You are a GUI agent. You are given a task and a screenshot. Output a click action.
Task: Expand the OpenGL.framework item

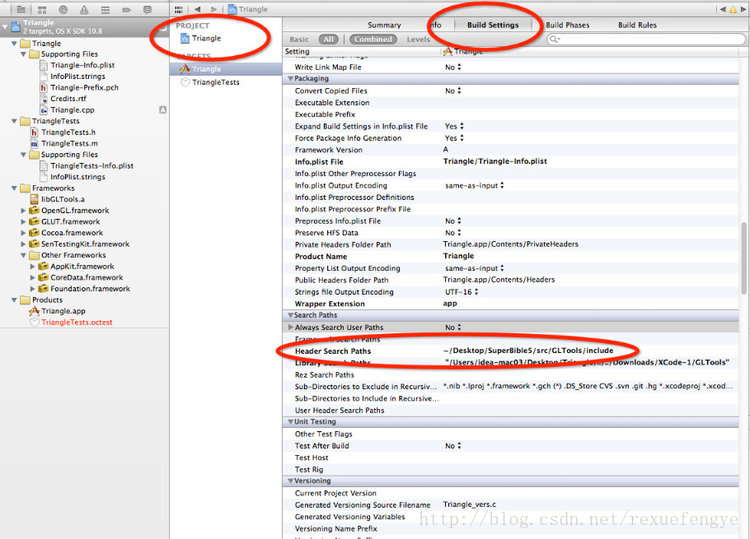[x=23, y=210]
